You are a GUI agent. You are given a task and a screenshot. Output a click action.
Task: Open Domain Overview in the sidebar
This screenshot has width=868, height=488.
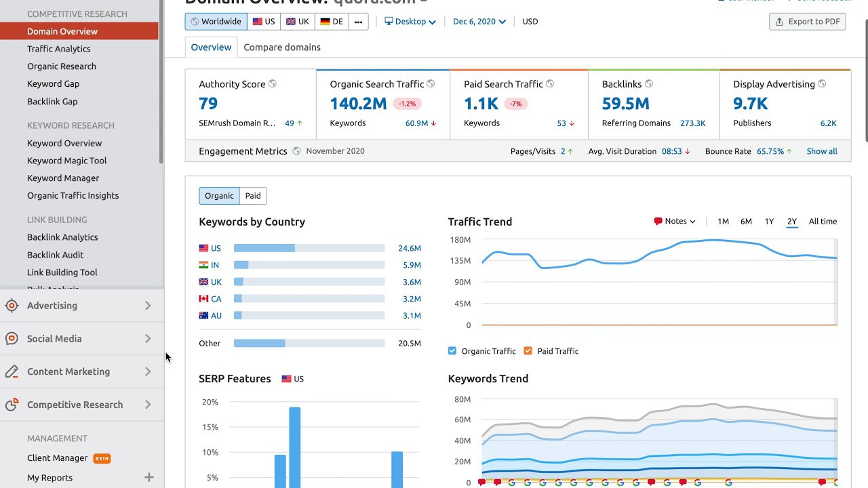pyautogui.click(x=79, y=31)
